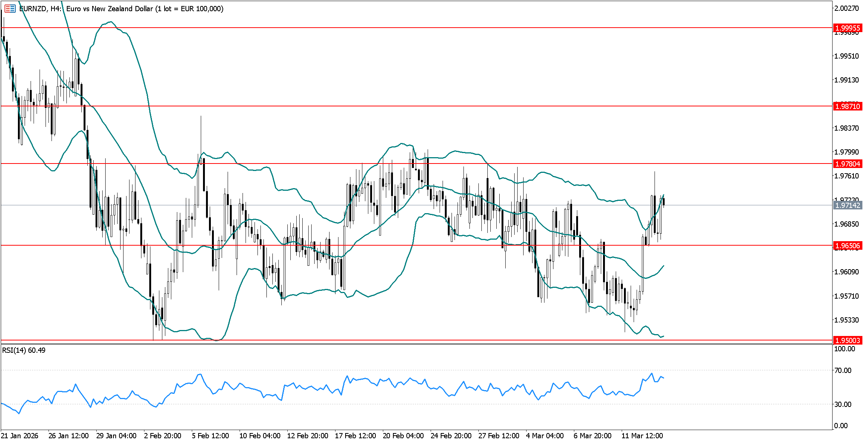Click the 27 Feb 12:00 time label
The width and height of the screenshot is (868, 442).
(499, 436)
